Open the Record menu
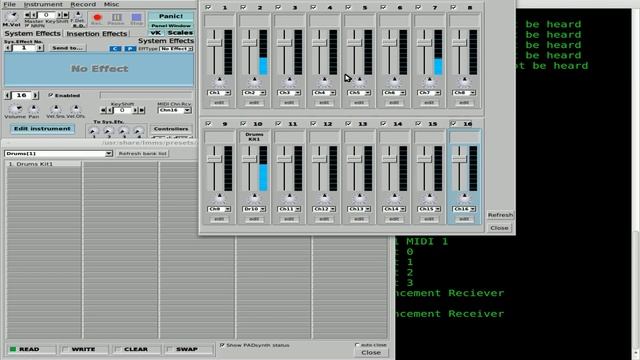640x360 pixels. tap(83, 4)
